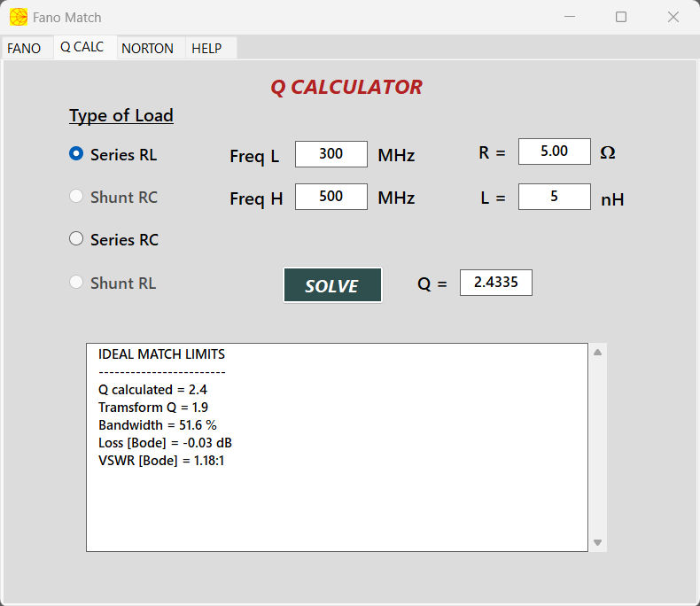The height and width of the screenshot is (606, 700).
Task: Edit the R resistance value field
Action: 554,151
